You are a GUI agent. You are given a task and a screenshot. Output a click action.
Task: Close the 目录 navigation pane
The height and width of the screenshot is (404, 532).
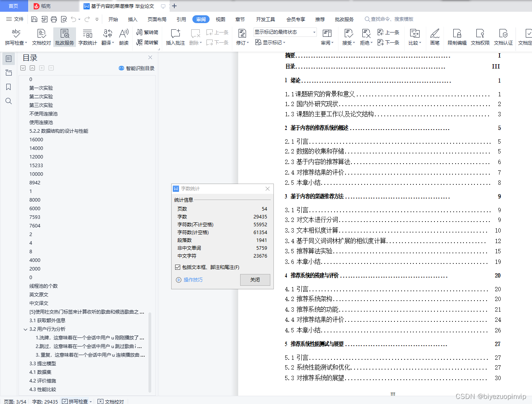tap(150, 57)
